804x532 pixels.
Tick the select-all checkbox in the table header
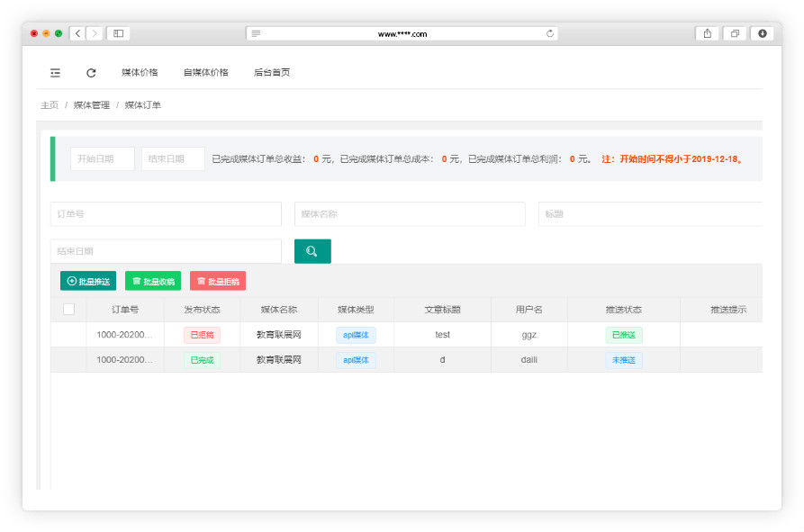68,310
